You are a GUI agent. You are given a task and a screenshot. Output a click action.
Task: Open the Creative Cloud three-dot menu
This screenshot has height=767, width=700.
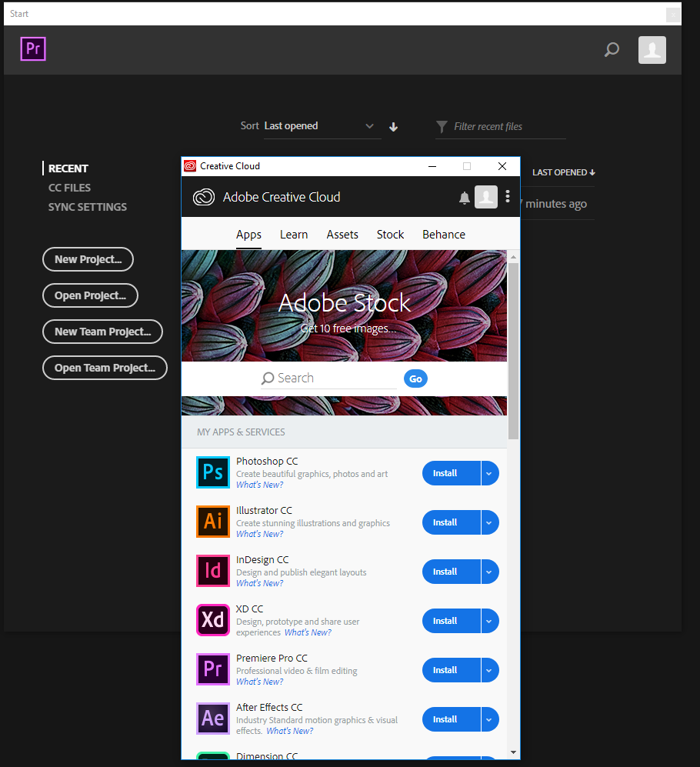[508, 196]
